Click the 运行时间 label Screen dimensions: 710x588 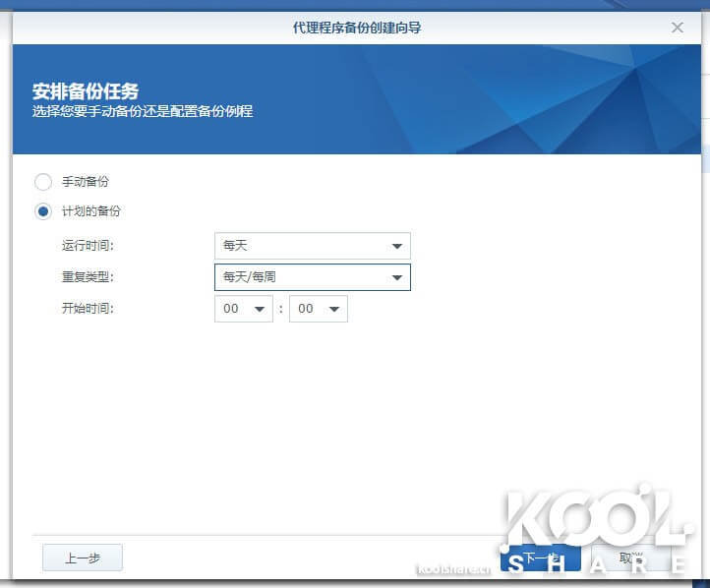click(88, 246)
